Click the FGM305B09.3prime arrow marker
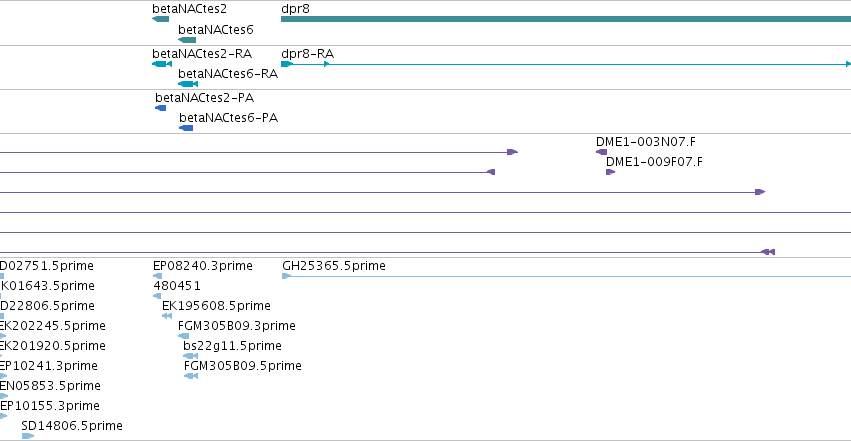This screenshot has width=851, height=441. click(183, 336)
